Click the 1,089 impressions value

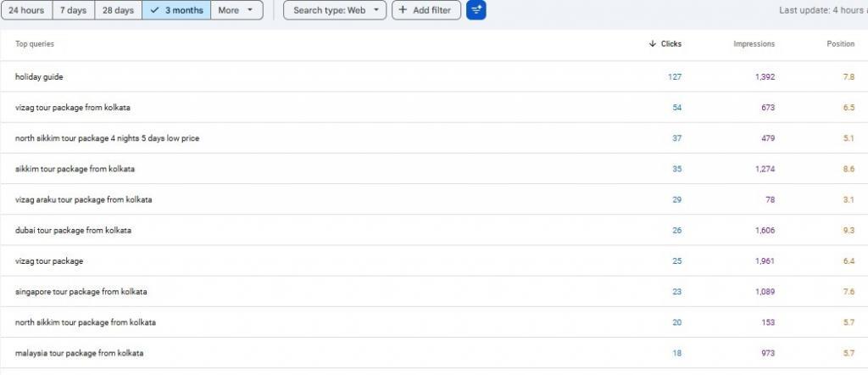[x=765, y=291]
